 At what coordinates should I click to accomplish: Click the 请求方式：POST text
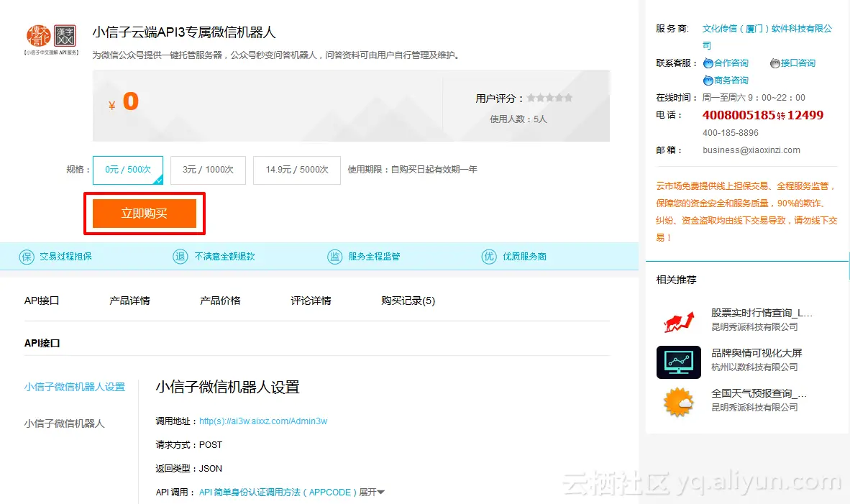coord(188,445)
